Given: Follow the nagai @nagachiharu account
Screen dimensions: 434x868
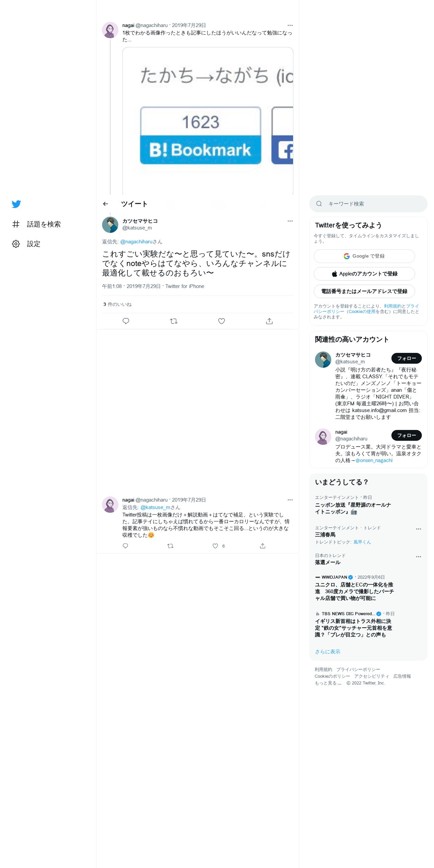Looking at the screenshot, I should pos(407,435).
